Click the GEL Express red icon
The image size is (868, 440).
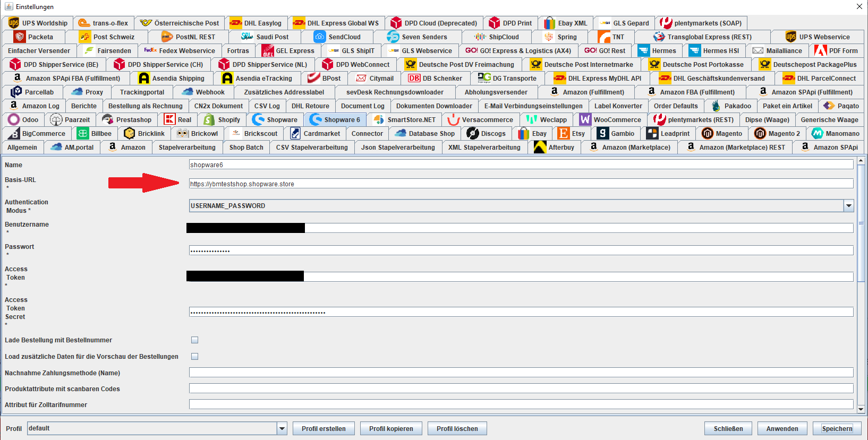click(268, 50)
